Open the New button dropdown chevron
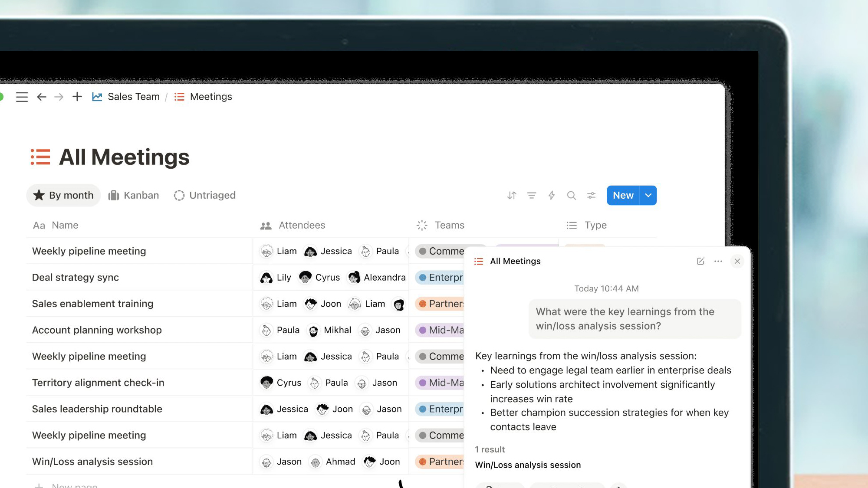 (x=648, y=195)
